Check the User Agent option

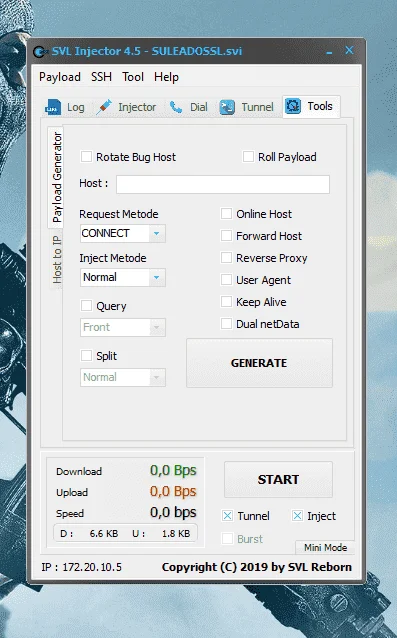tap(226, 280)
